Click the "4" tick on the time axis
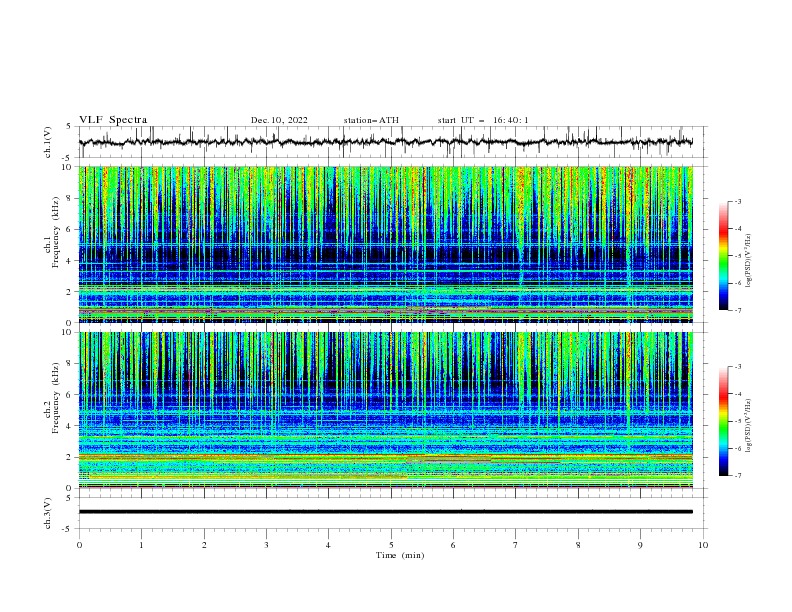 point(328,545)
